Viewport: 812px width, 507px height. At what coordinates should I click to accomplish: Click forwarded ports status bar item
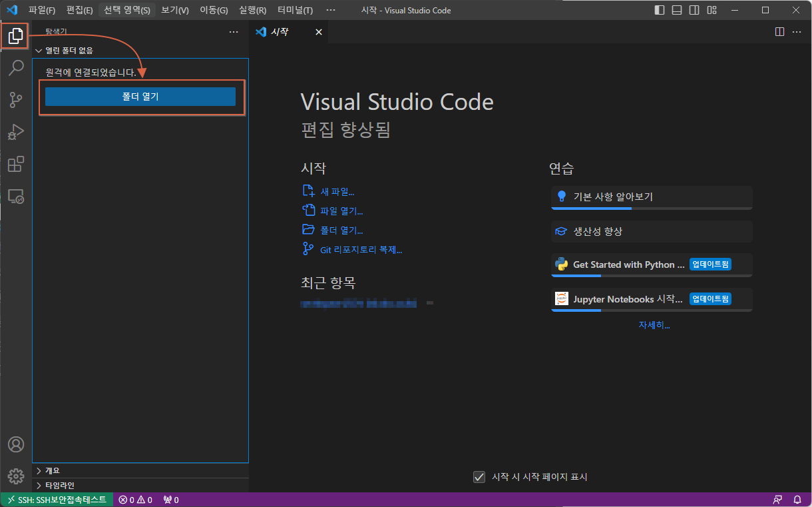click(171, 500)
